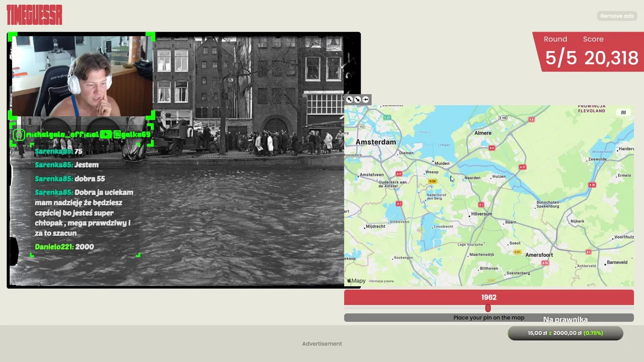Click the Maartensdijk map label
The image size is (644, 362).
481,254
